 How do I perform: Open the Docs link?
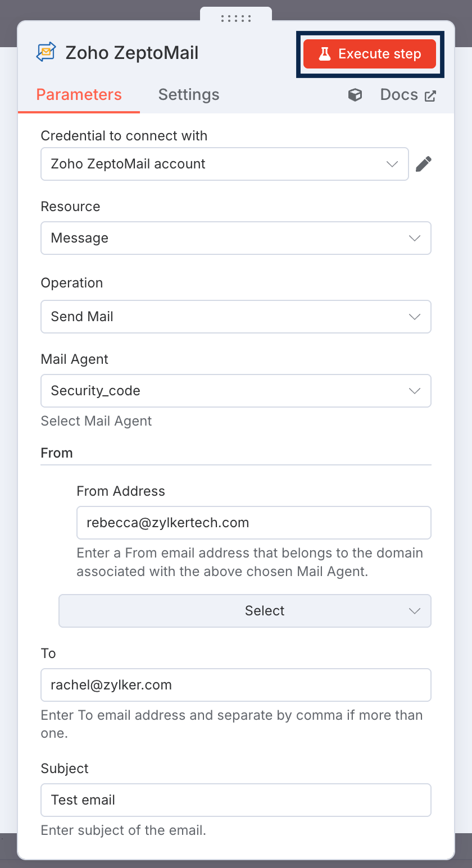[x=399, y=94]
